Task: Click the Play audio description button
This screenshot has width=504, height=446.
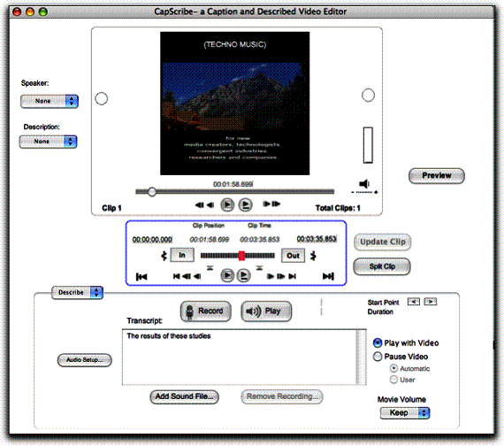Action: tap(266, 311)
